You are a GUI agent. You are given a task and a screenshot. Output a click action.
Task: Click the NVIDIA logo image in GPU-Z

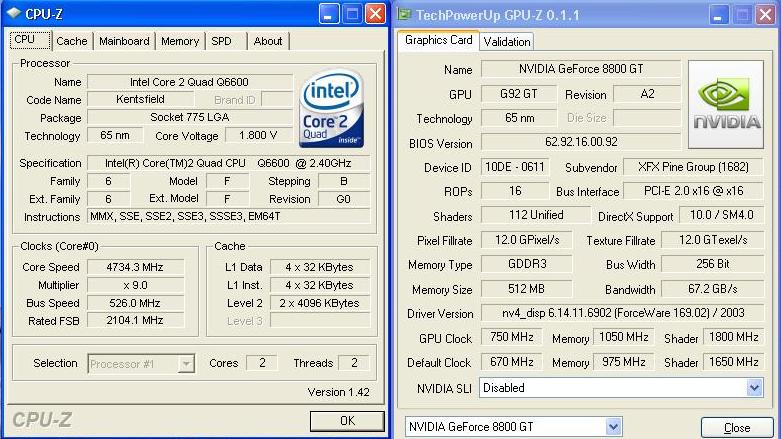(726, 105)
